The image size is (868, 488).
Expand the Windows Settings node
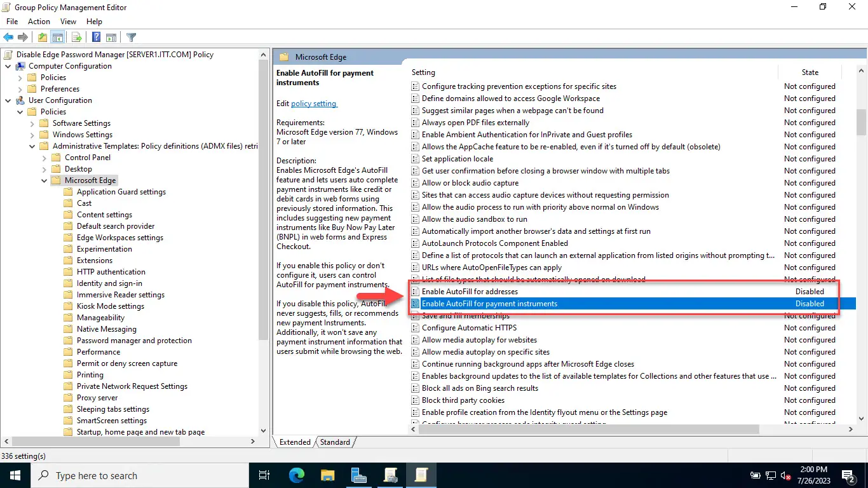(x=32, y=135)
